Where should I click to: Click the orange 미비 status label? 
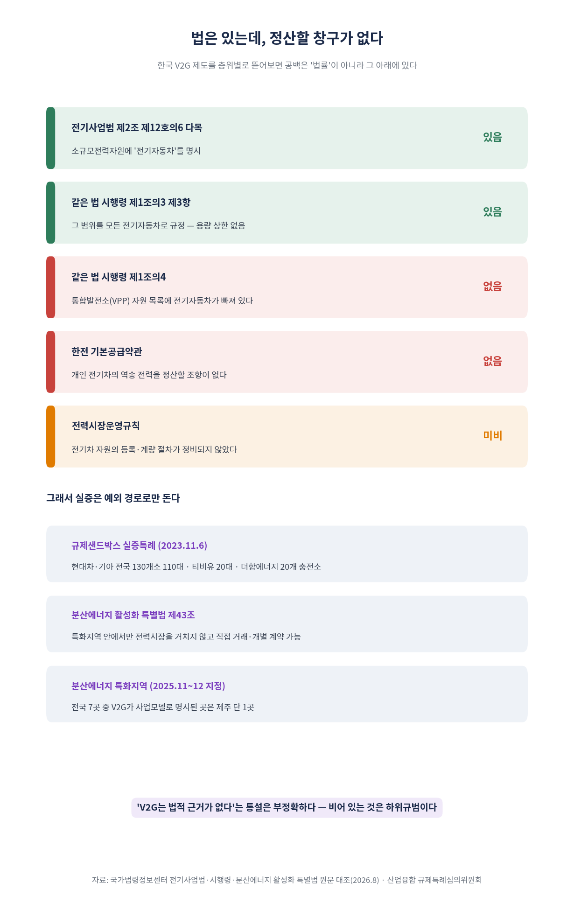coord(492,436)
